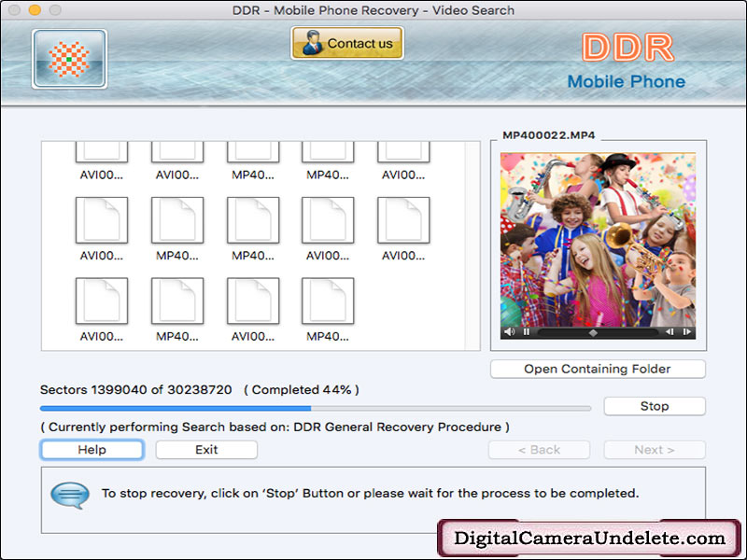Stop the sector scanning process
The width and height of the screenshot is (747, 560).
655,406
